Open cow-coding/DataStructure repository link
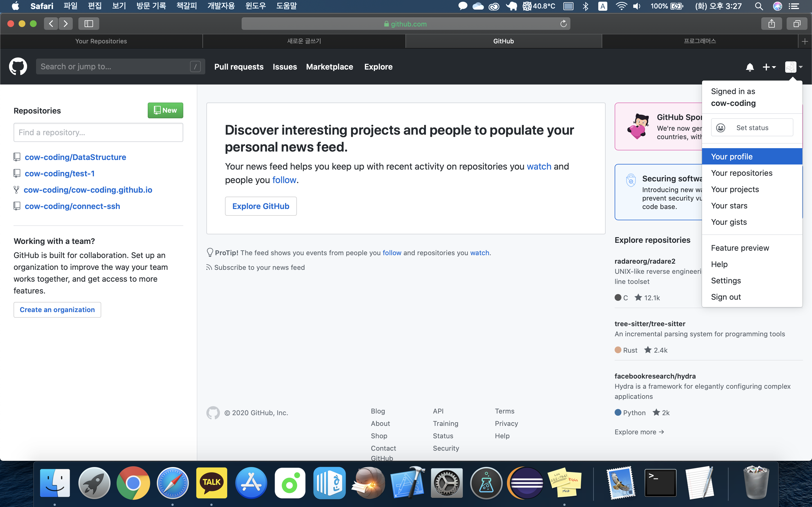This screenshot has width=812, height=507. pos(75,157)
